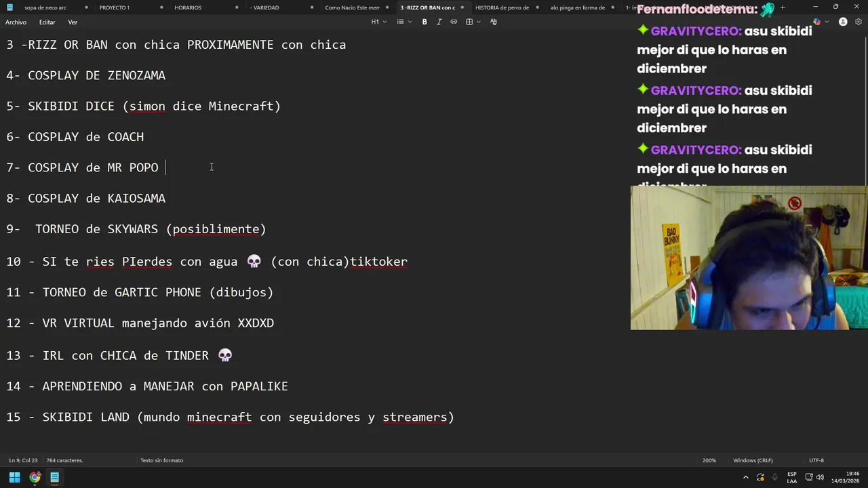This screenshot has height=488, width=868.
Task: Open the Editar menu
Action: pyautogui.click(x=47, y=22)
